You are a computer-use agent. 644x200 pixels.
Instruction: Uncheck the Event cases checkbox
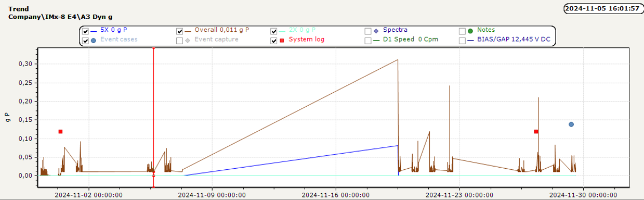coord(85,40)
